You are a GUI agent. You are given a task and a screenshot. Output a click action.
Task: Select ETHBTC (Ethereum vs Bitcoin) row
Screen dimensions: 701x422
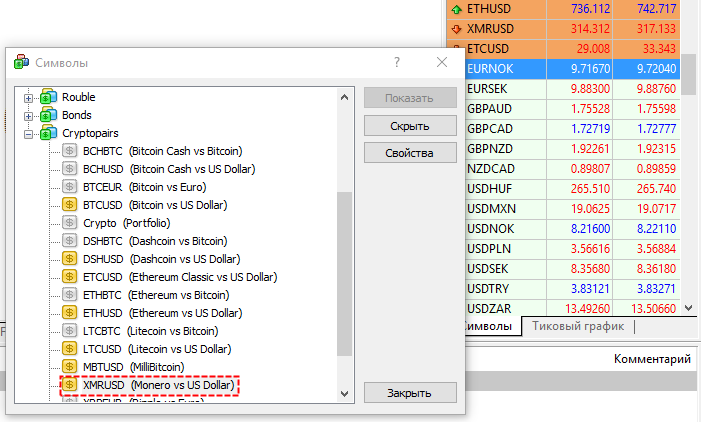coord(156,295)
